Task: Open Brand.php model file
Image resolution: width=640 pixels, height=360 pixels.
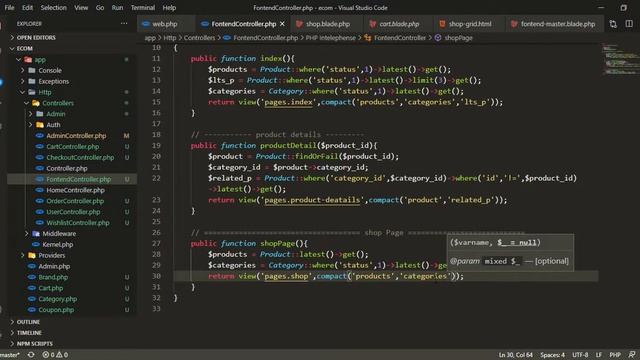Action: (x=53, y=277)
